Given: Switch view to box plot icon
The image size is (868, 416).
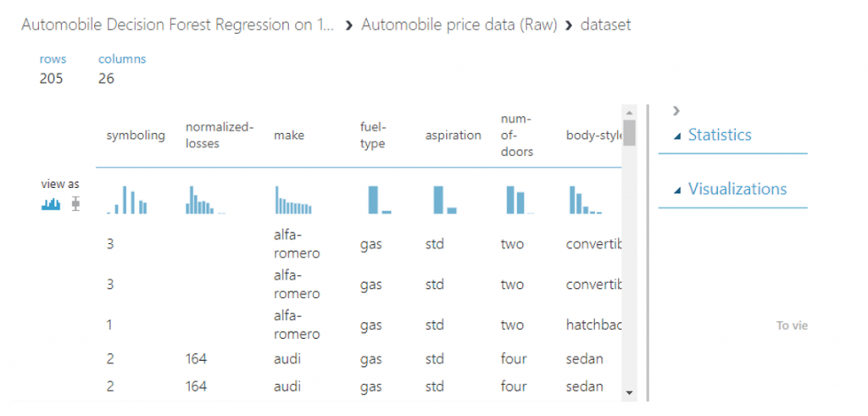Looking at the screenshot, I should (75, 204).
